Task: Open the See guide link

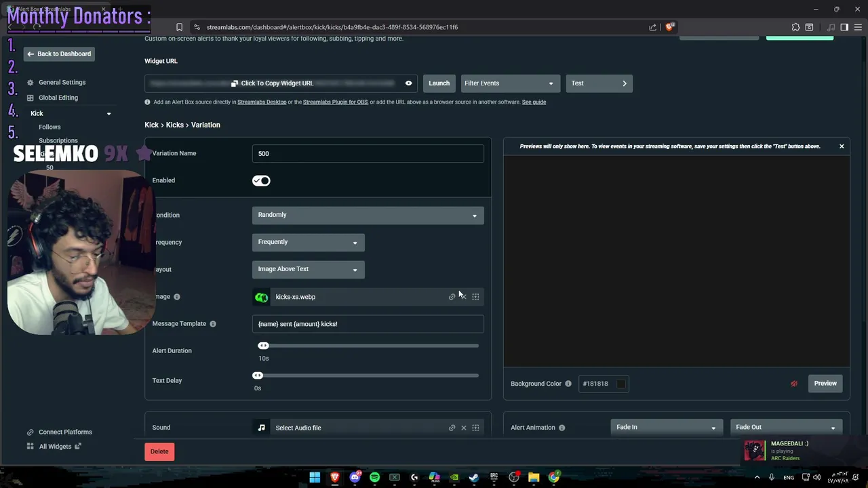Action: point(534,102)
